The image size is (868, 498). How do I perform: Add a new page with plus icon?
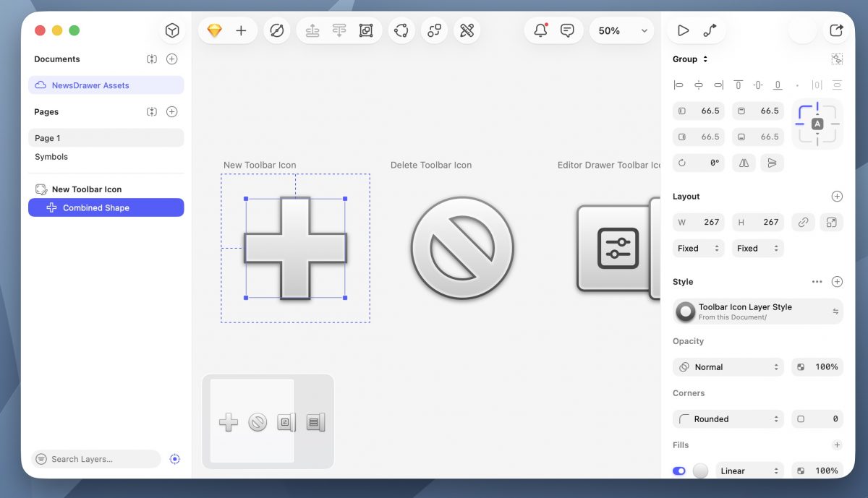point(171,112)
